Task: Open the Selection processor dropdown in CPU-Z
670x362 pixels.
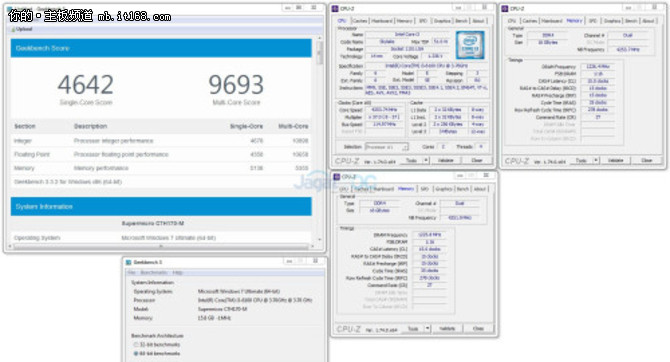Action: 387,147
